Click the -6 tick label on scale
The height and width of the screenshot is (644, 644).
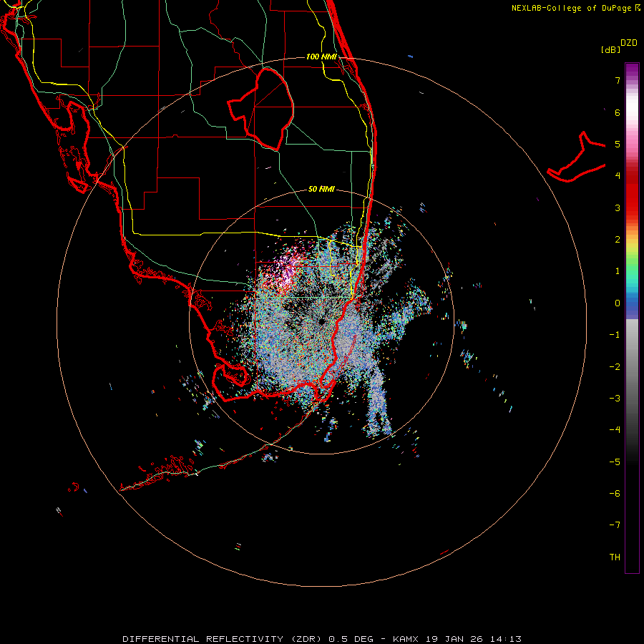pyautogui.click(x=615, y=494)
